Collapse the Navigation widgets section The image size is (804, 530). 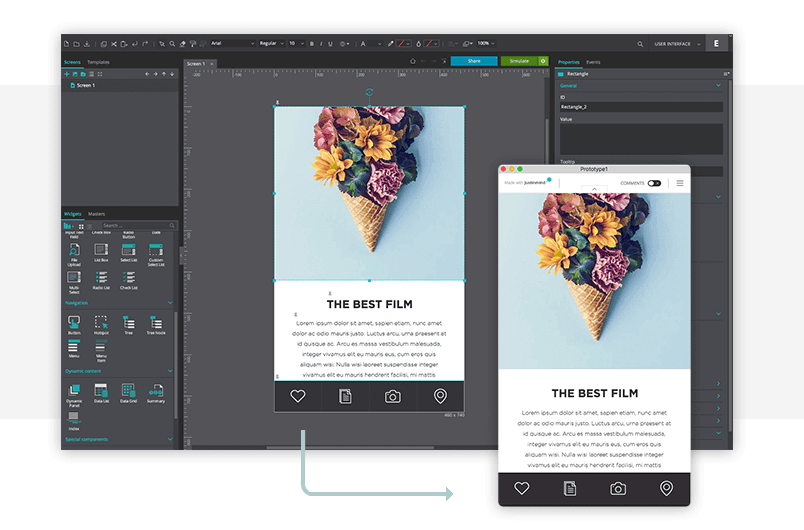point(170,303)
